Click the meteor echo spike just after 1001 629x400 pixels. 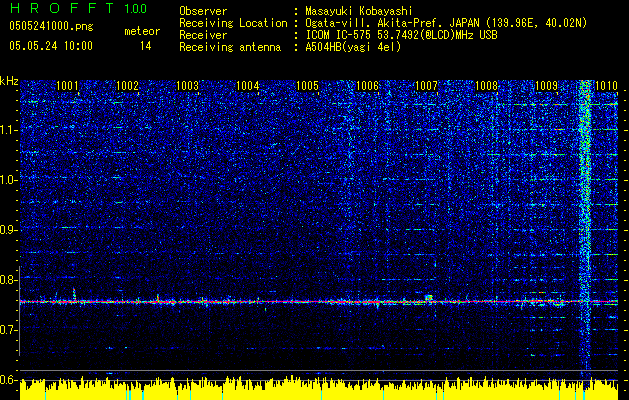(74, 293)
